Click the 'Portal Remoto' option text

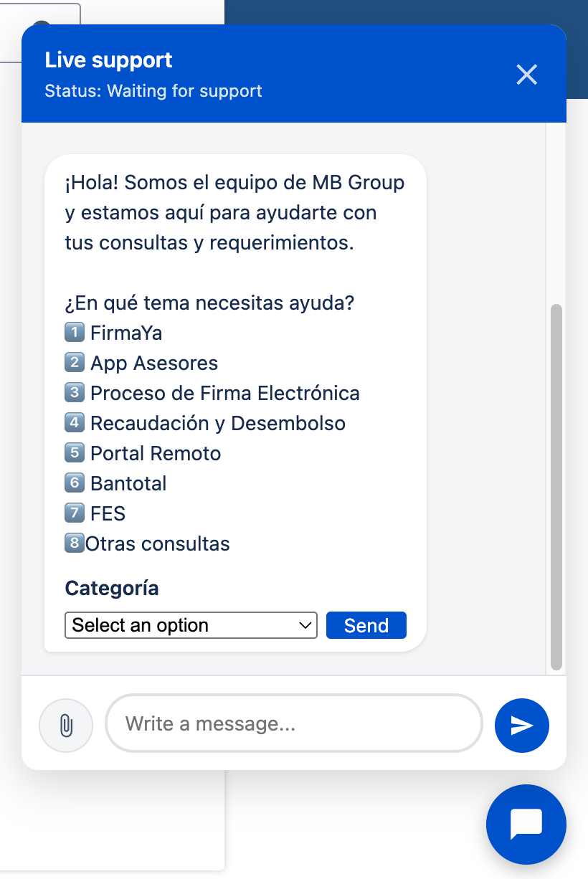[156, 454]
